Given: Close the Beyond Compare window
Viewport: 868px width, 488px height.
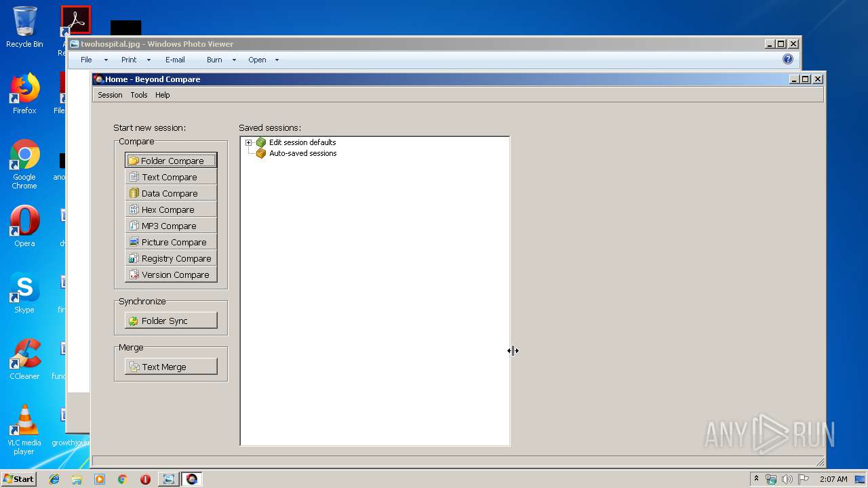Looking at the screenshot, I should pos(818,79).
